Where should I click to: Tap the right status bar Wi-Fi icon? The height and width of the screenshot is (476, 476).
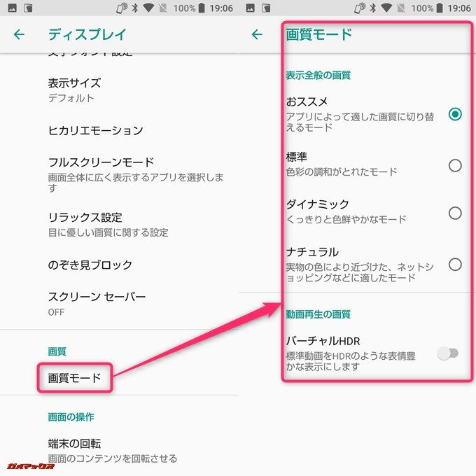[x=386, y=8]
